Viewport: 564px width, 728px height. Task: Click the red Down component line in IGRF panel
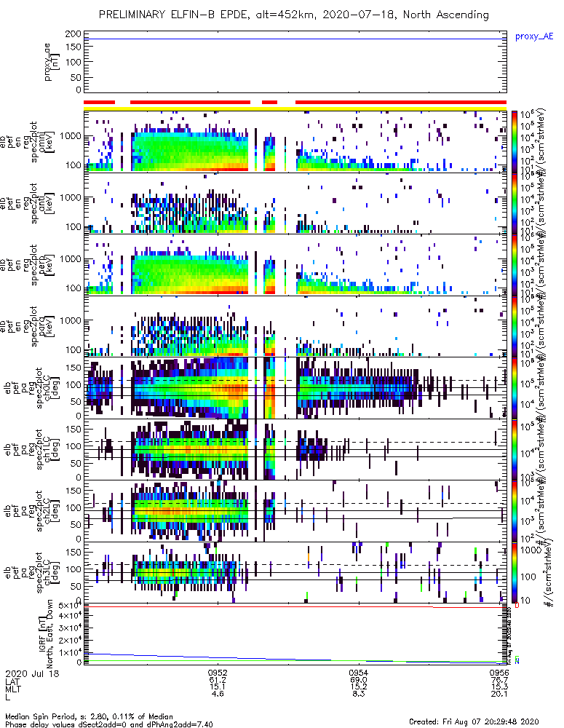(295, 606)
